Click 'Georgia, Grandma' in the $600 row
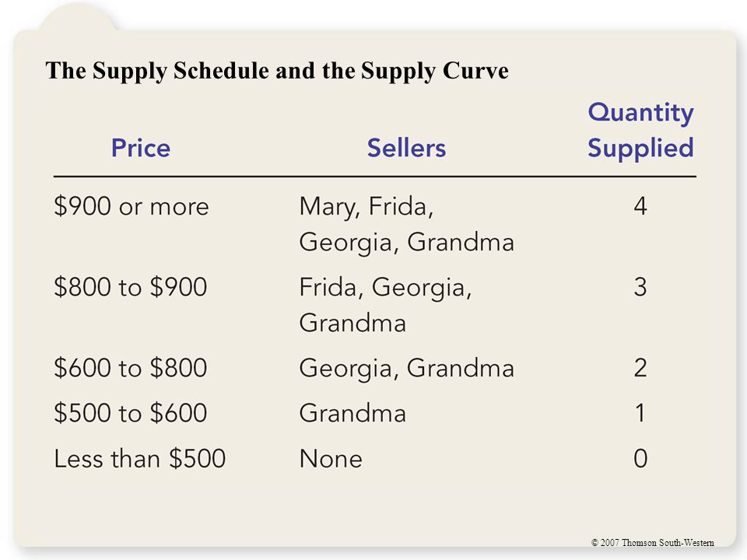 tap(407, 369)
